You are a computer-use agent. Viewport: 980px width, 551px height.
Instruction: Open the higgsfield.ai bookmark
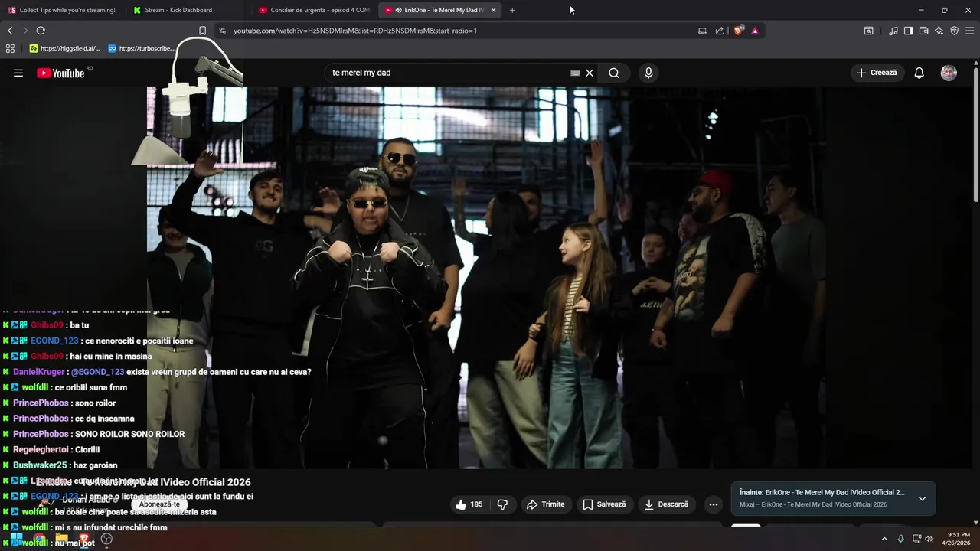pos(65,48)
